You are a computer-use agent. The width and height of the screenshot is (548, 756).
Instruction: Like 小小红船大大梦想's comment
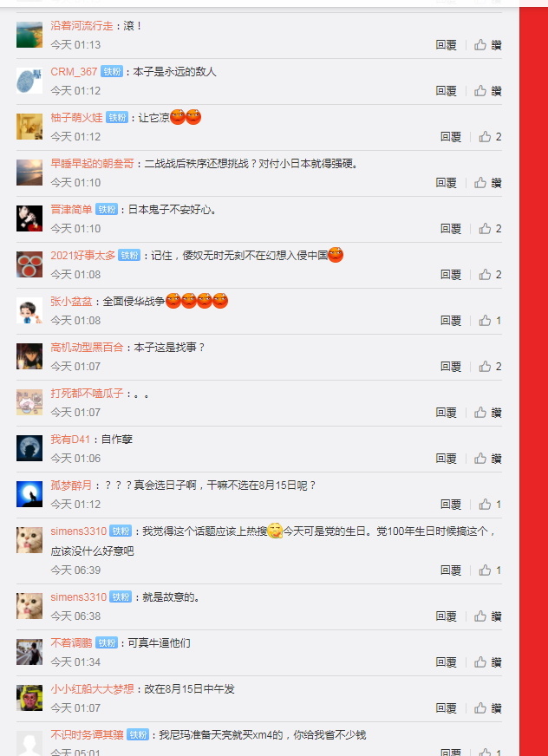(x=487, y=707)
